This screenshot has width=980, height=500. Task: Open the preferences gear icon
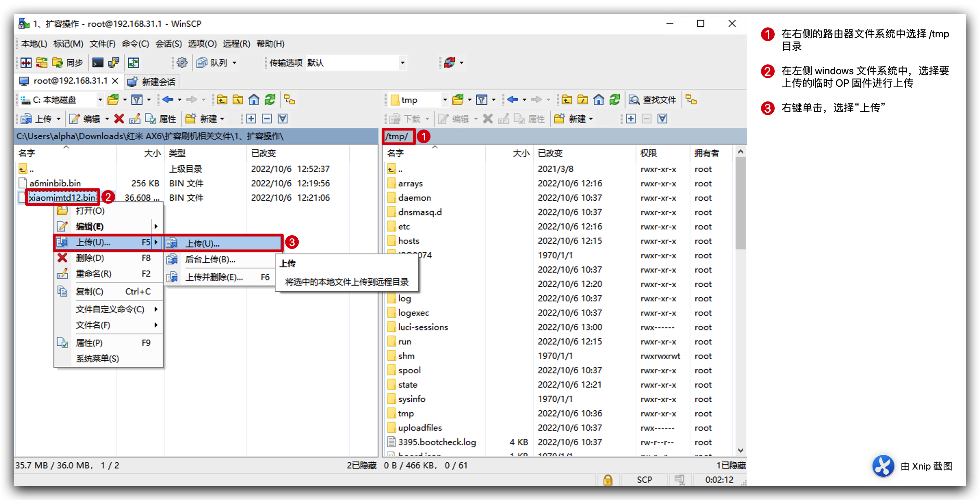pyautogui.click(x=182, y=63)
